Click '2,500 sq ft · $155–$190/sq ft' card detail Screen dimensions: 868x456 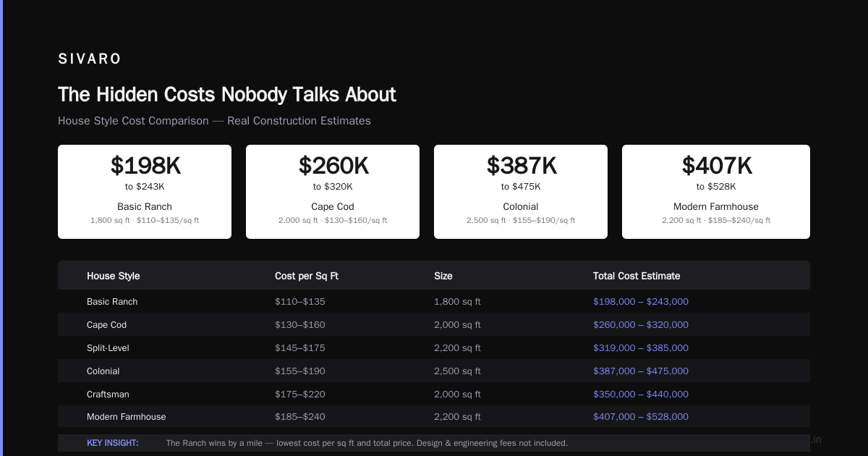point(521,220)
